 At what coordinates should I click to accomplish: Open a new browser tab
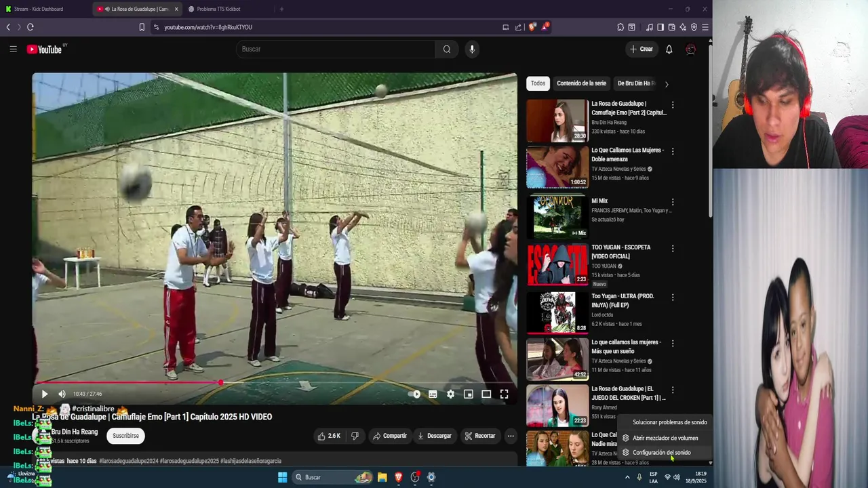coord(281,9)
